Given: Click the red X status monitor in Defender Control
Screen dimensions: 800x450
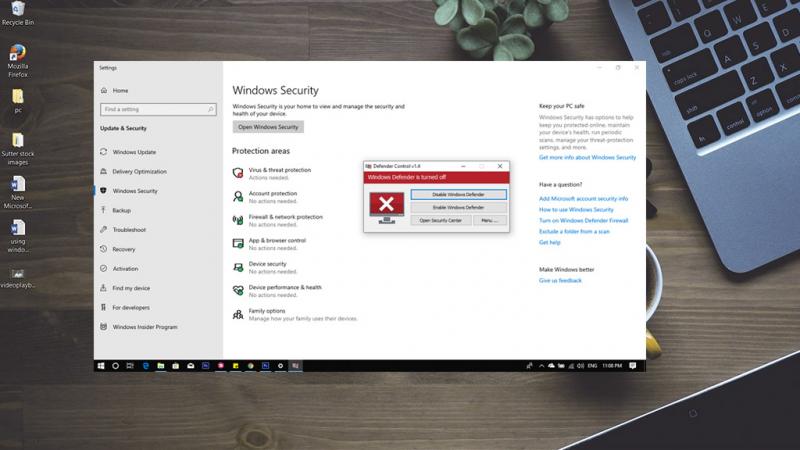Looking at the screenshot, I should pos(387,208).
